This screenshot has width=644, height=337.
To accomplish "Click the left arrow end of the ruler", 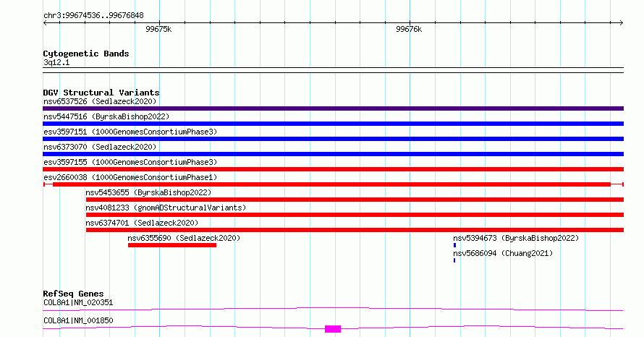I will tap(45, 23).
